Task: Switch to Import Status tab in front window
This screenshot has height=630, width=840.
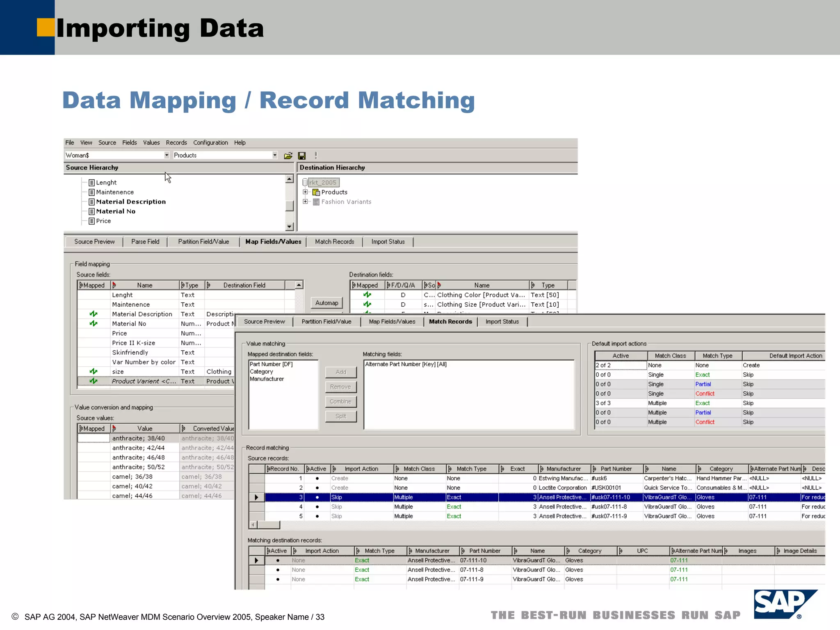Action: 502,322
